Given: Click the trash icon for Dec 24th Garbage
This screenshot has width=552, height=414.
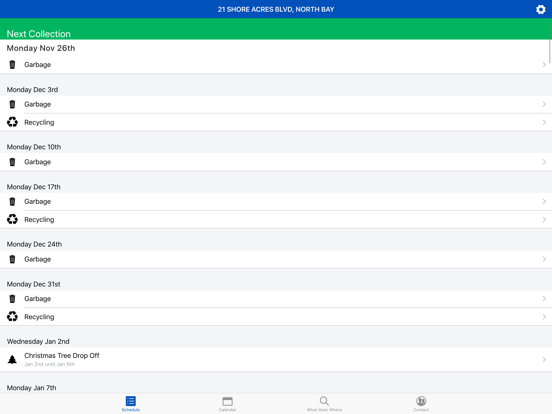Looking at the screenshot, I should point(12,259).
